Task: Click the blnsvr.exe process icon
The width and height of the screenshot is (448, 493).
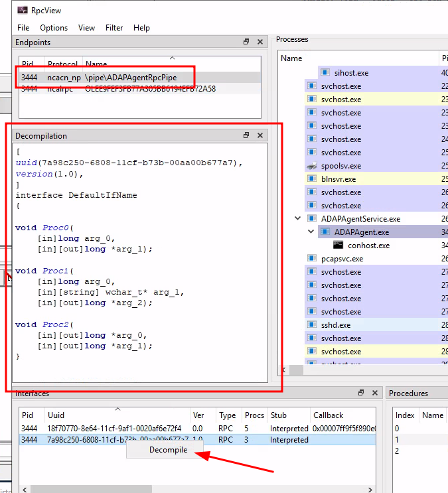Action: pos(312,178)
